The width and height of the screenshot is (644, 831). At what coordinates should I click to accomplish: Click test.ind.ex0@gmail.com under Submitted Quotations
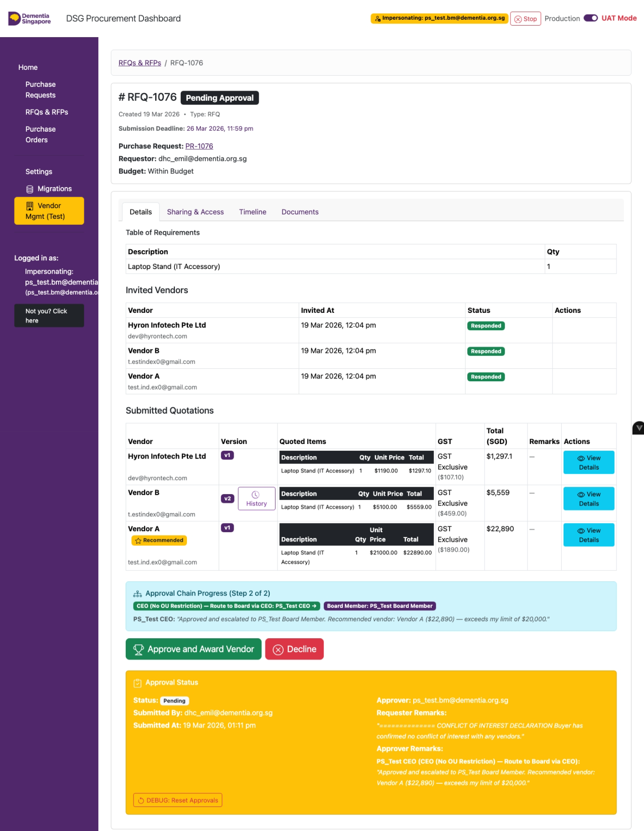(162, 563)
